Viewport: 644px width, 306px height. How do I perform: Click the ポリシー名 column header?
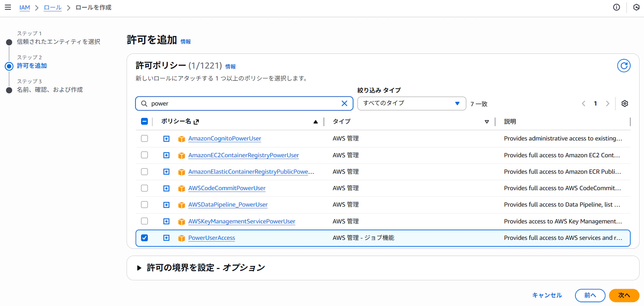click(176, 121)
